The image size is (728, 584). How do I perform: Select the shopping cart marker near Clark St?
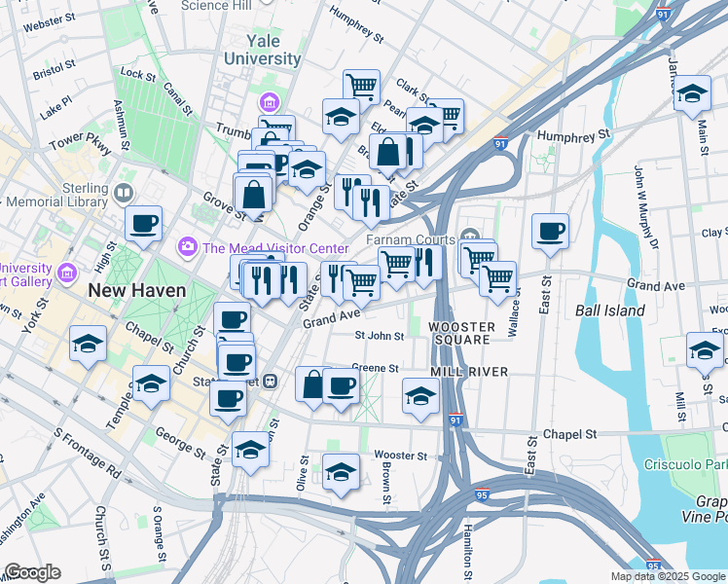pyautogui.click(x=362, y=89)
